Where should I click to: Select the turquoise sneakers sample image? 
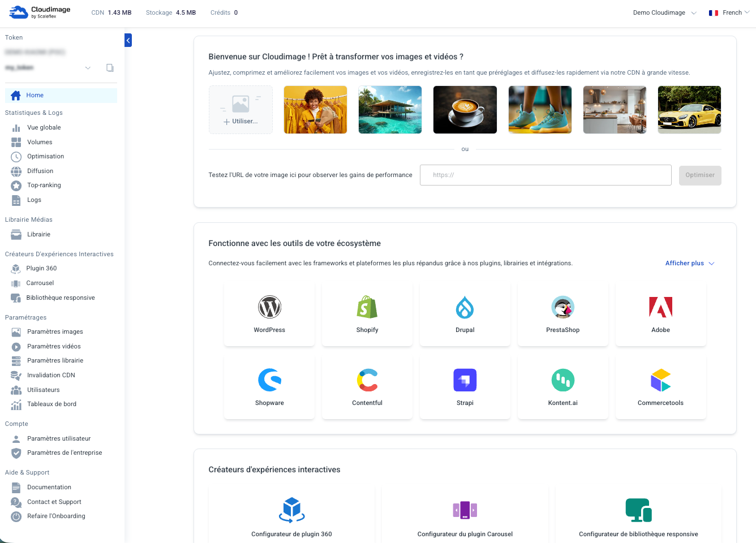point(540,110)
